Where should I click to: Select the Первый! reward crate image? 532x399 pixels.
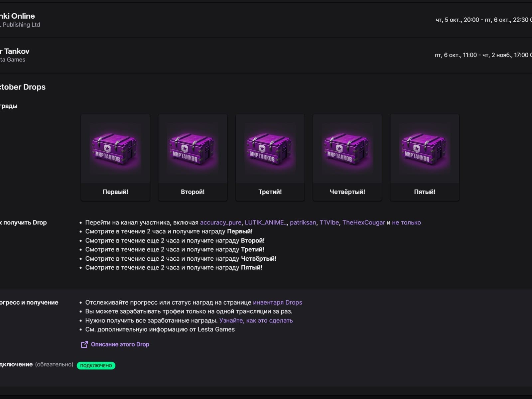(115, 149)
